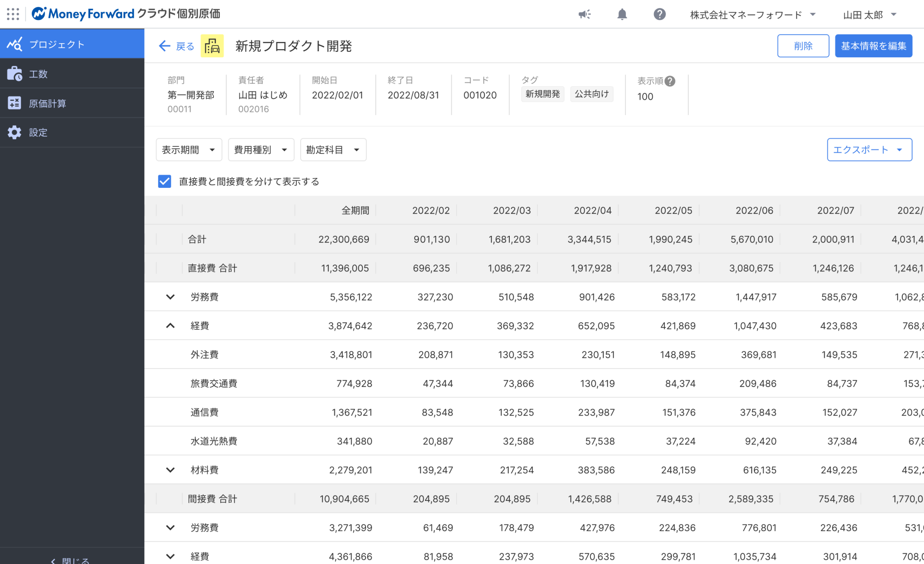This screenshot has width=924, height=564.
Task: Open 工数 from the sidebar
Action: pyautogui.click(x=15, y=73)
